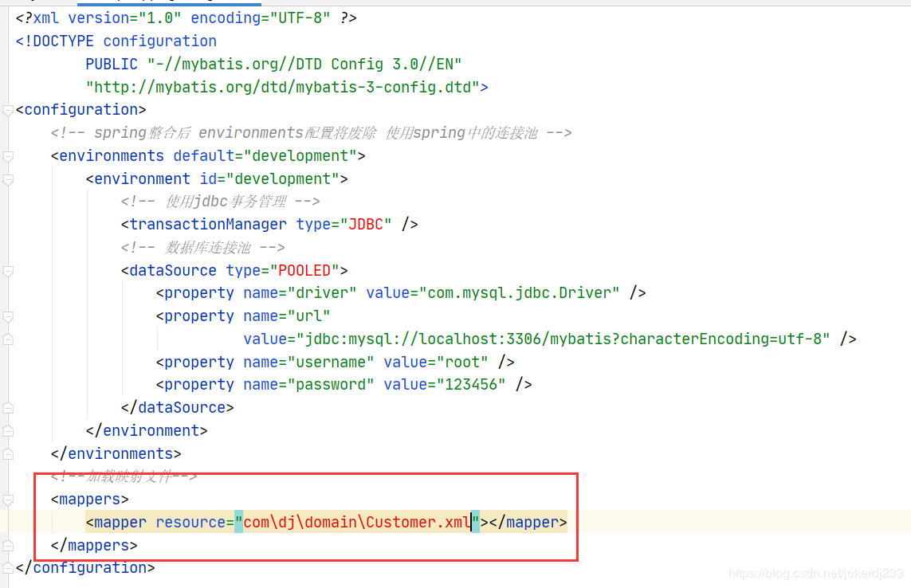Click the name="url" attribute
The width and height of the screenshot is (911, 588).
click(x=287, y=316)
